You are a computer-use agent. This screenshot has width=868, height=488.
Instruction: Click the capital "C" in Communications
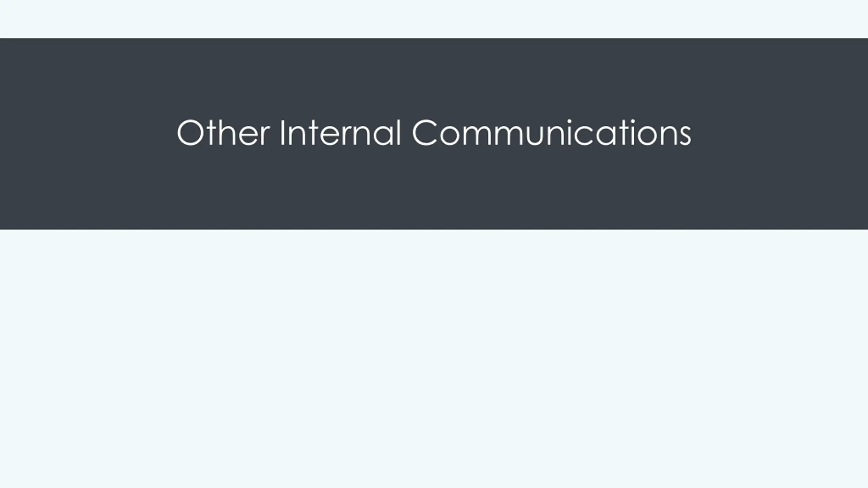point(425,133)
